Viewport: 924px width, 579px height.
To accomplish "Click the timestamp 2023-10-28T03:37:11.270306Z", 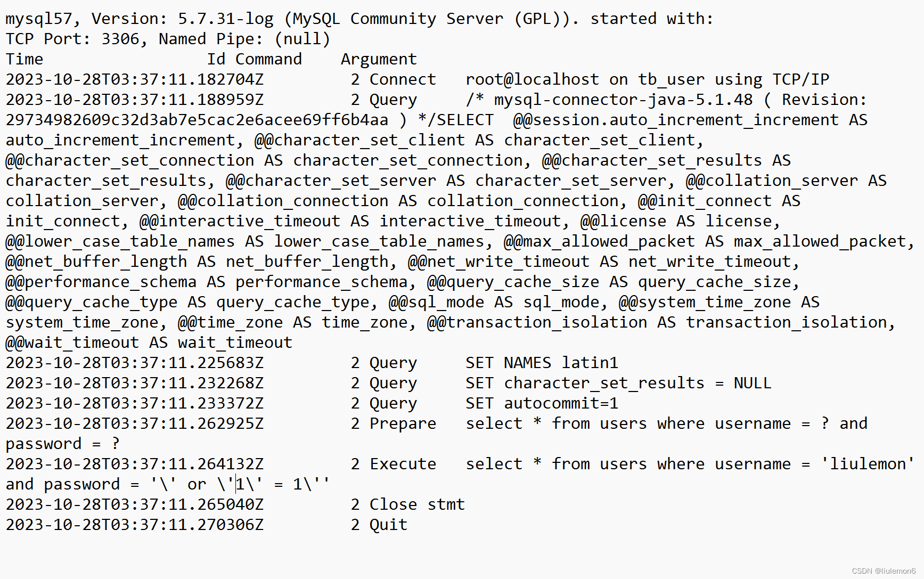I will click(135, 525).
